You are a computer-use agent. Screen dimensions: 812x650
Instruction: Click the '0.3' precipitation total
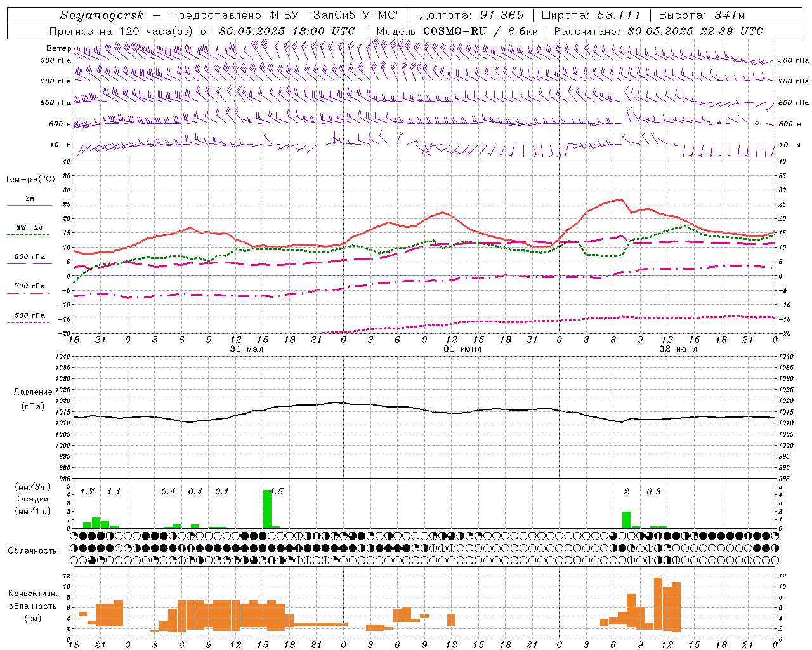coord(653,492)
